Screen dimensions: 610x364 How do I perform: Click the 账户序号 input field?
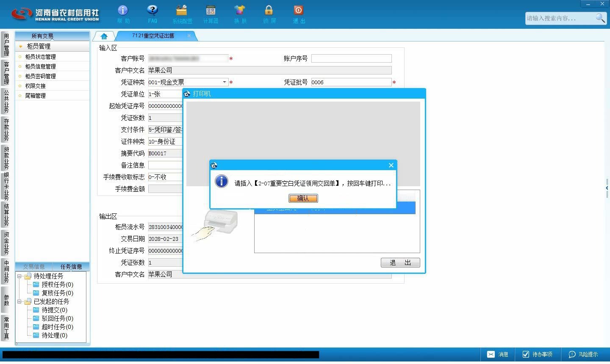(x=352, y=58)
